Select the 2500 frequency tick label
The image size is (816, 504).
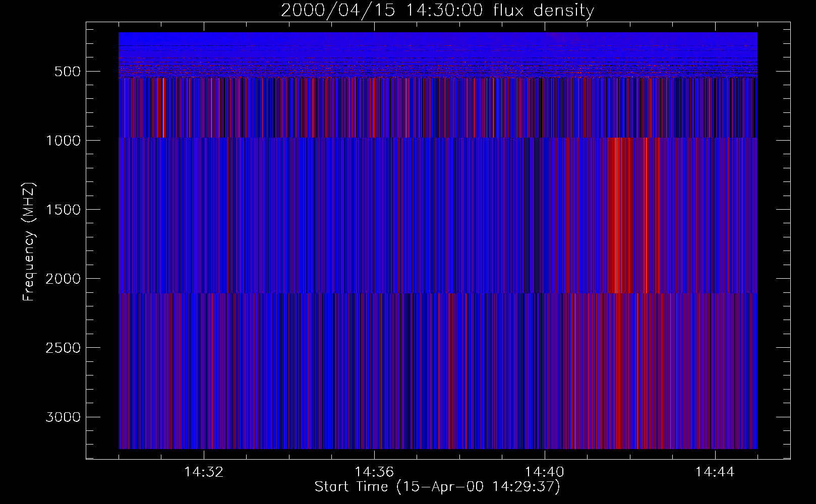63,348
